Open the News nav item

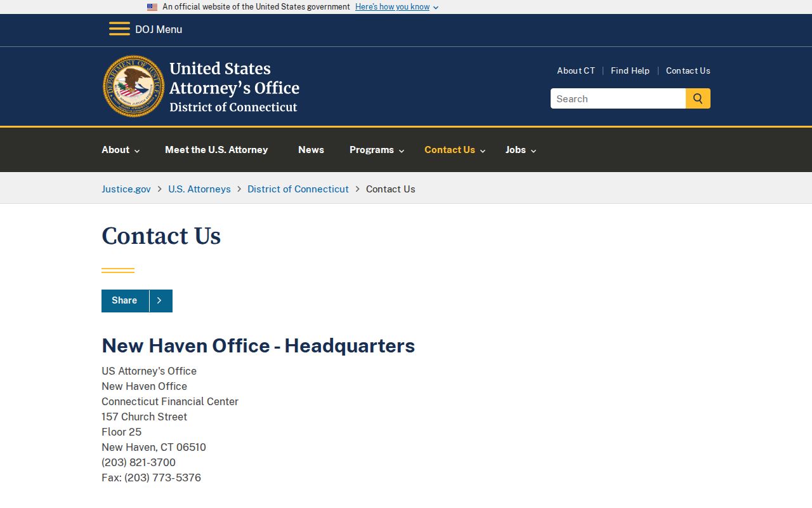[311, 150]
